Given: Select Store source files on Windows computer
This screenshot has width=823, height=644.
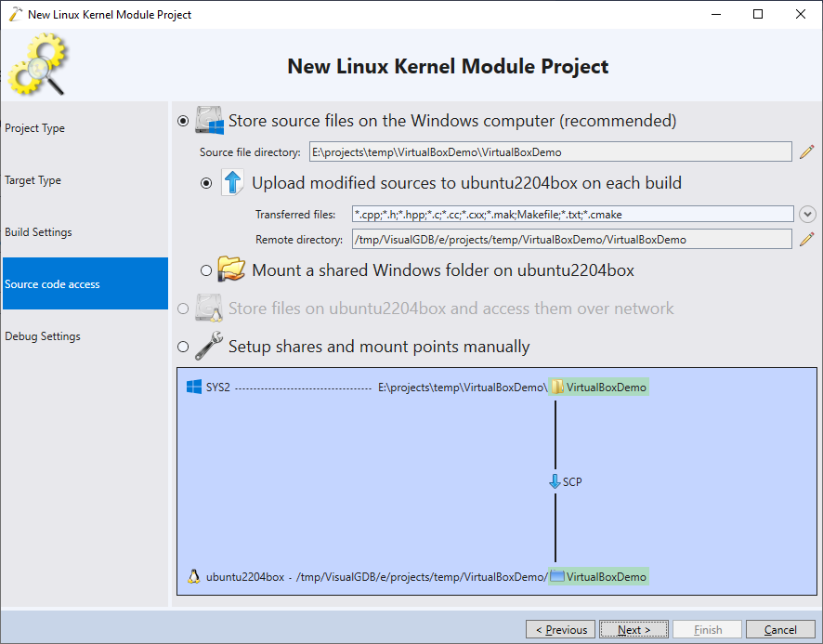Looking at the screenshot, I should pyautogui.click(x=183, y=121).
